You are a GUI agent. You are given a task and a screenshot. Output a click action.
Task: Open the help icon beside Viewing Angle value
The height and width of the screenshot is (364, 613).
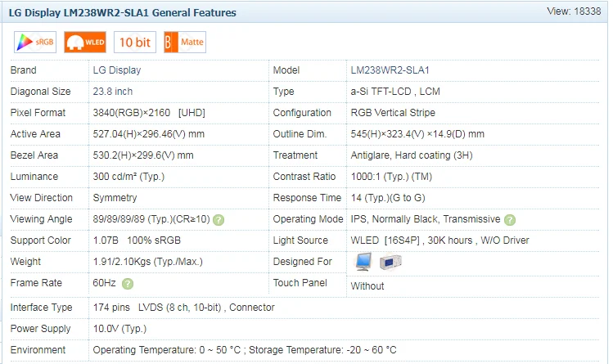(x=219, y=219)
